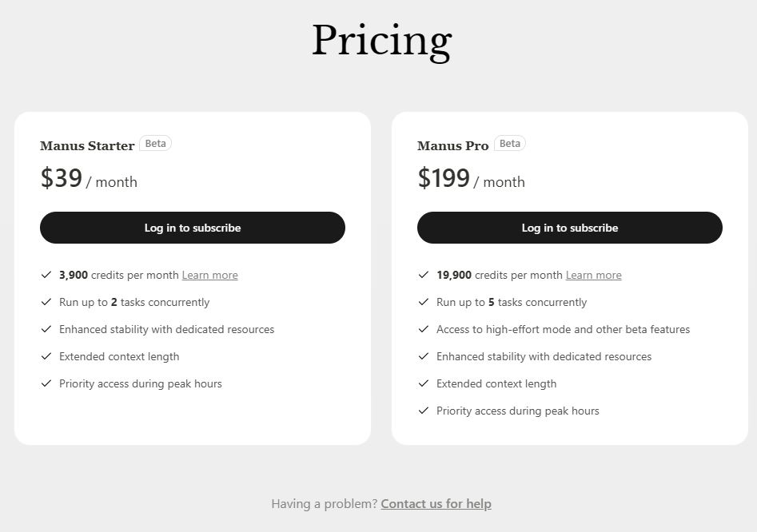Click the Pro checkmark for Enhanced stability

point(424,356)
